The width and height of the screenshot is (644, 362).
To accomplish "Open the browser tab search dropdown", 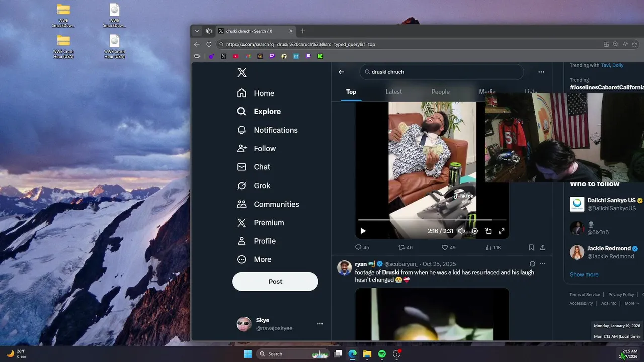I will [197, 31].
